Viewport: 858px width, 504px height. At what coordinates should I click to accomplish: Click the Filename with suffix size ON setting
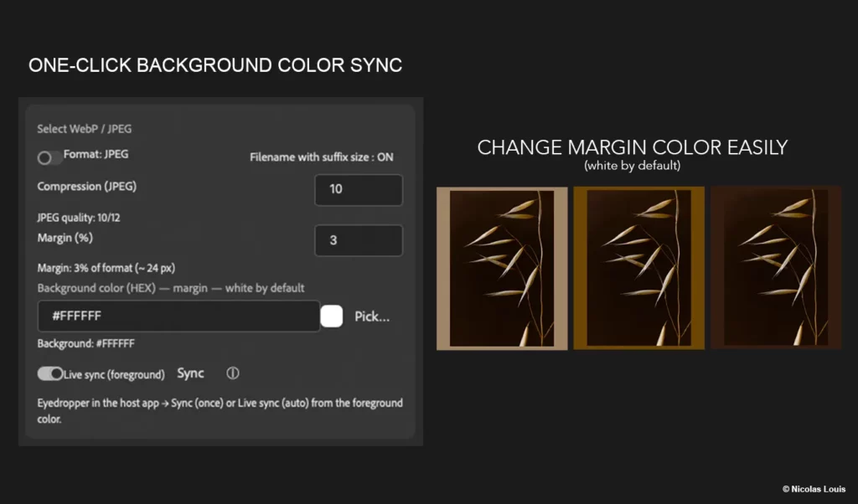pos(322,157)
